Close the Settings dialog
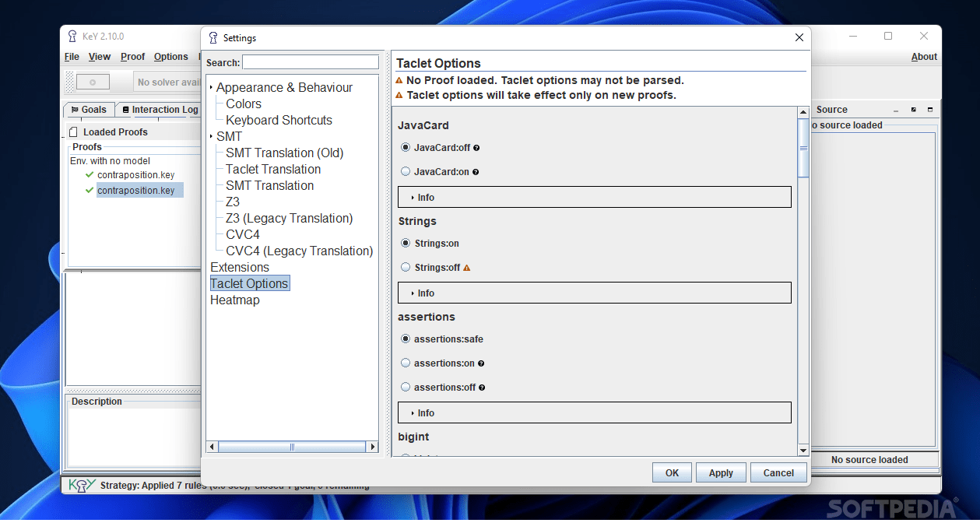 tap(799, 37)
